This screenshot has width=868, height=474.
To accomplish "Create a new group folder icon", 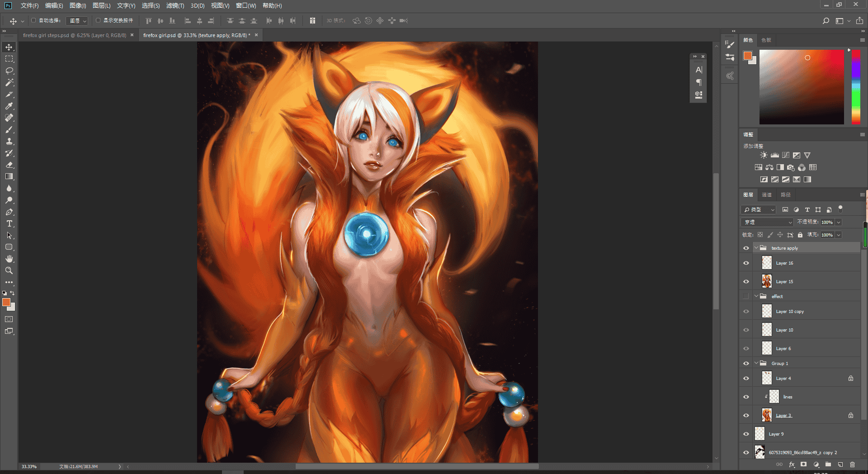I will (x=828, y=465).
